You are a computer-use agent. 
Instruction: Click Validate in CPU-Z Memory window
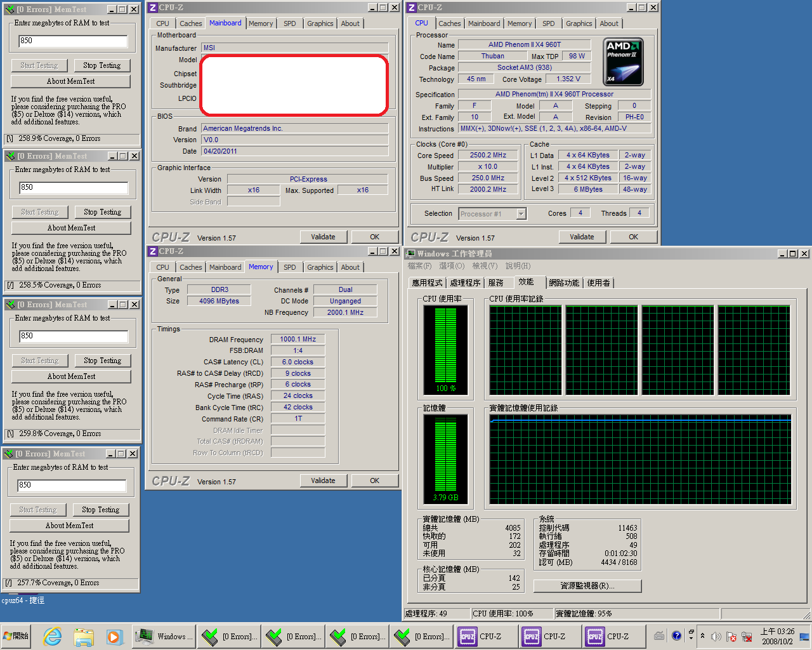pos(323,481)
